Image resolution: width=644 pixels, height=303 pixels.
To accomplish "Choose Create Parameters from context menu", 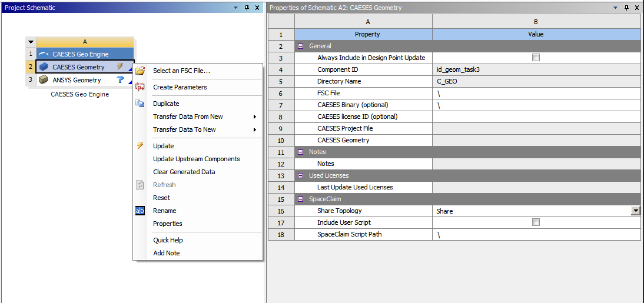I will (x=180, y=87).
